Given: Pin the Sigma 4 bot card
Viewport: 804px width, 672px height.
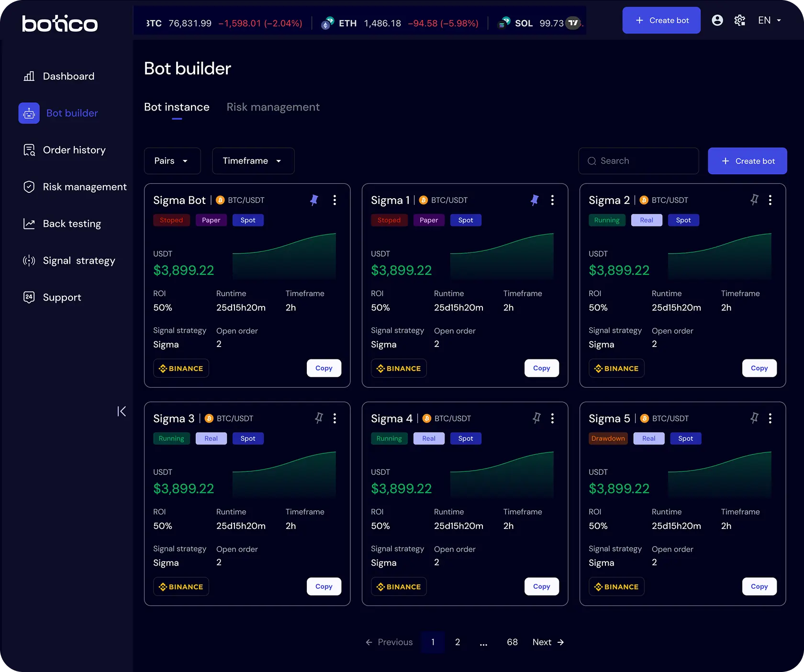Looking at the screenshot, I should (536, 418).
